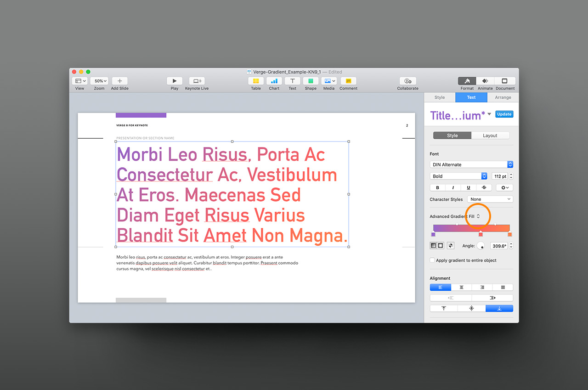Open the Shape picker
The width and height of the screenshot is (588, 390).
coord(311,81)
